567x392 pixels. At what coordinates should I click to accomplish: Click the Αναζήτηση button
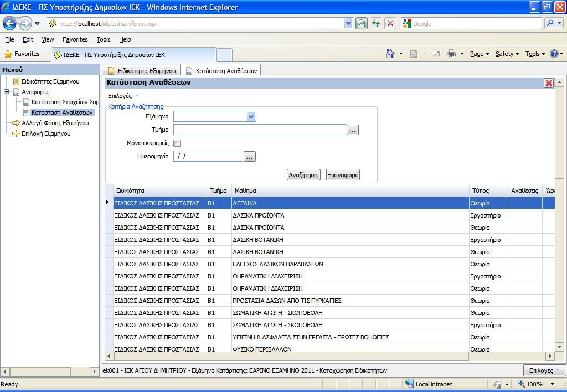coord(303,175)
